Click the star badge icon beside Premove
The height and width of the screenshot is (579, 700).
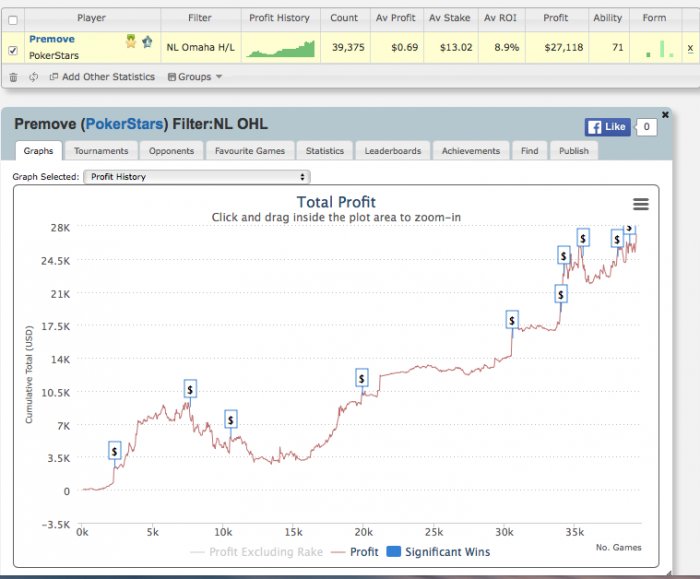tap(147, 42)
